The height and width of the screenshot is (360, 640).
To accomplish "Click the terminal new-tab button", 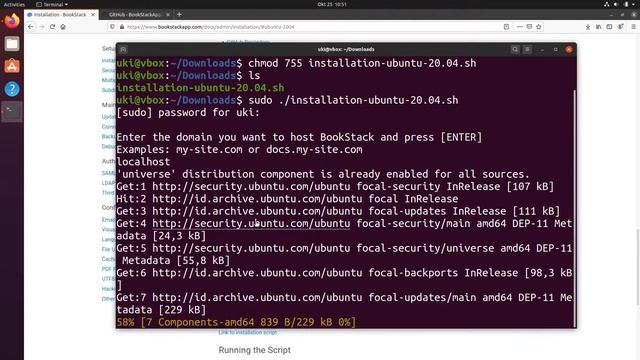I will pyautogui.click(x=123, y=49).
